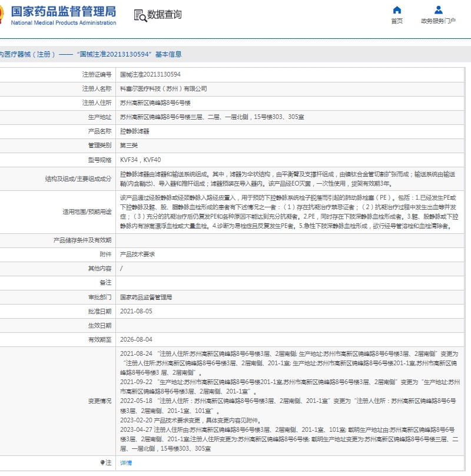Click attachment value 产品技术要求

point(138,254)
